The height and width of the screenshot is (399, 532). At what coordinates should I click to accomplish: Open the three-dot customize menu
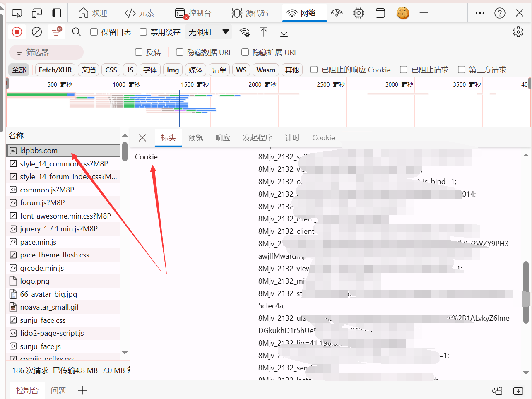tap(480, 13)
